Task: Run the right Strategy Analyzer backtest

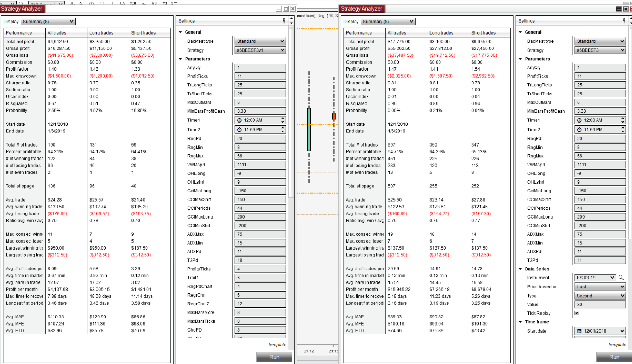Action: click(x=614, y=357)
